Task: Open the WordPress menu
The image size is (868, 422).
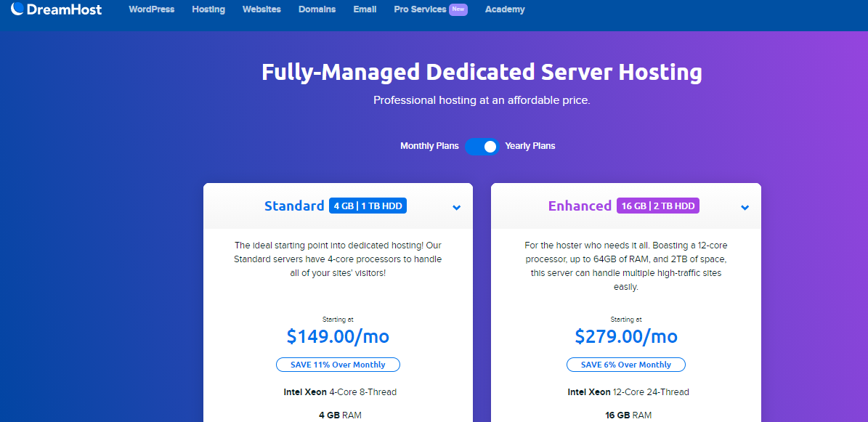Action: click(152, 9)
